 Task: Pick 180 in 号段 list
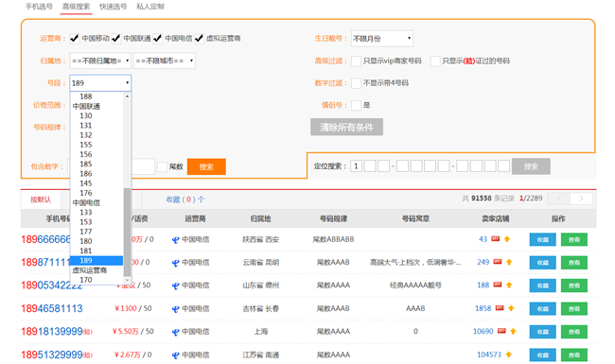(x=86, y=241)
